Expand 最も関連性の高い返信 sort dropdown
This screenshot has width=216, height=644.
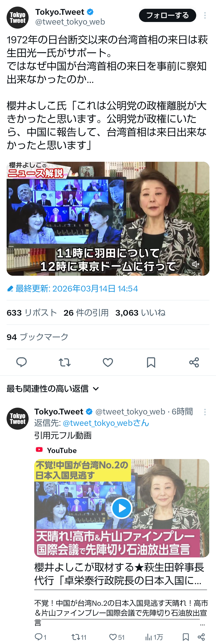coord(53,388)
